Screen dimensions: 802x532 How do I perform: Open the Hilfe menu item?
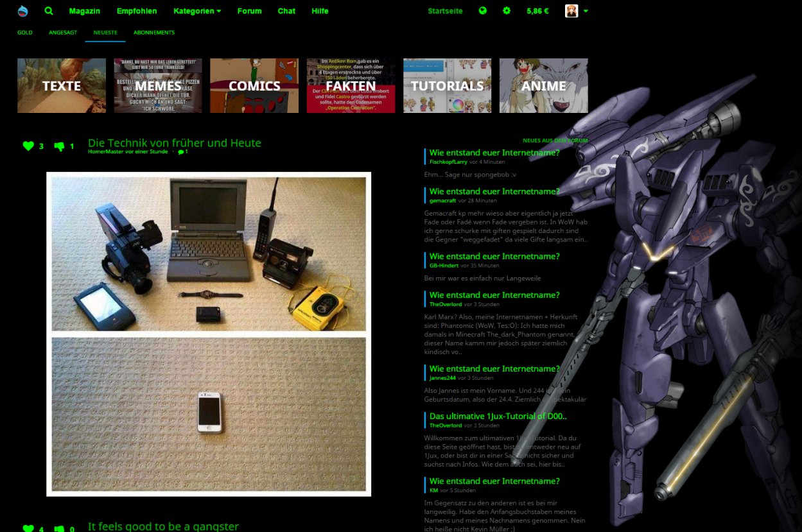tap(320, 11)
